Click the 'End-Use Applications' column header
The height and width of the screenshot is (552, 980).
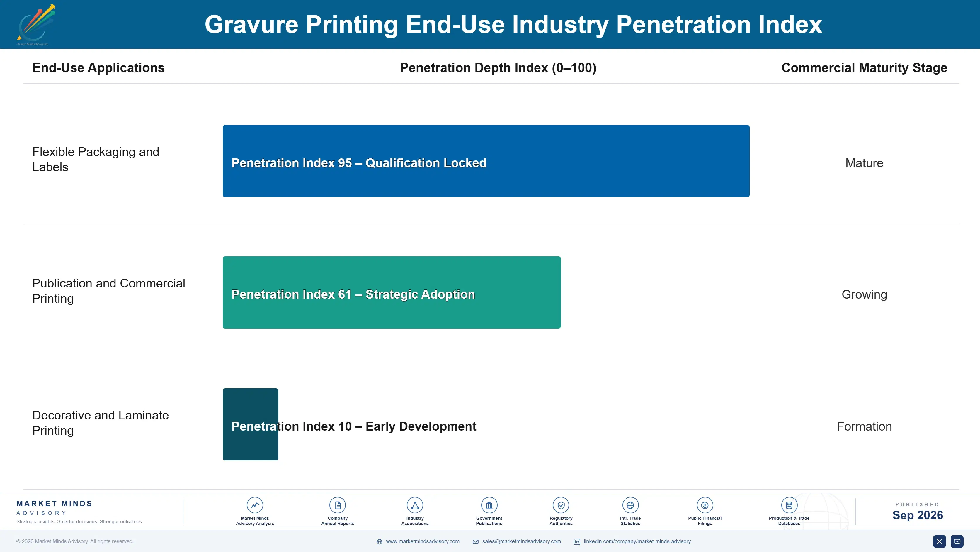(x=98, y=68)
